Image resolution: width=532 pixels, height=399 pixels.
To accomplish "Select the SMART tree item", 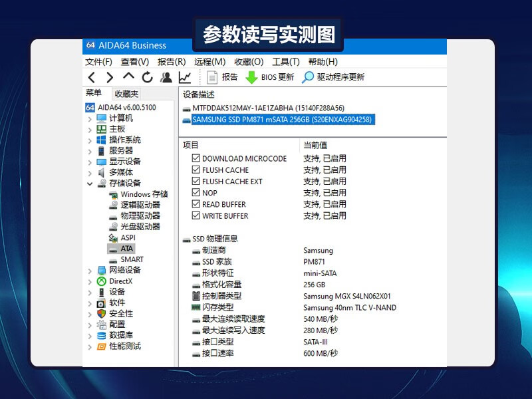I will click(132, 259).
